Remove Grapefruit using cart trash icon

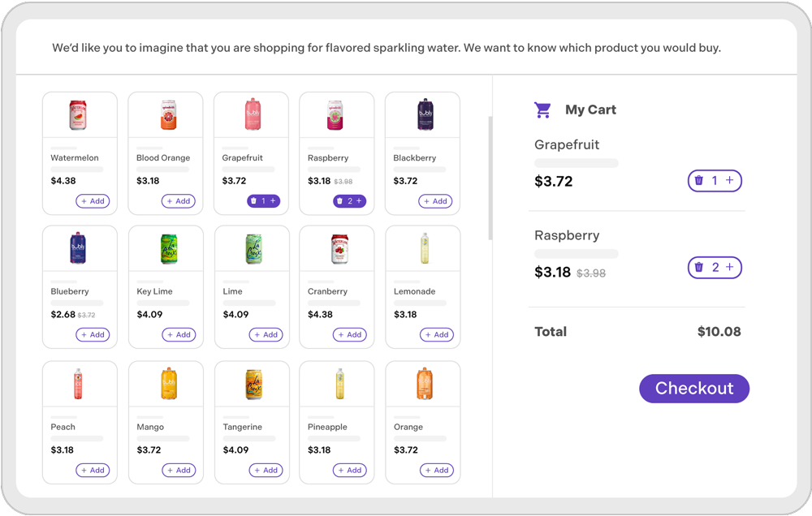(x=698, y=181)
